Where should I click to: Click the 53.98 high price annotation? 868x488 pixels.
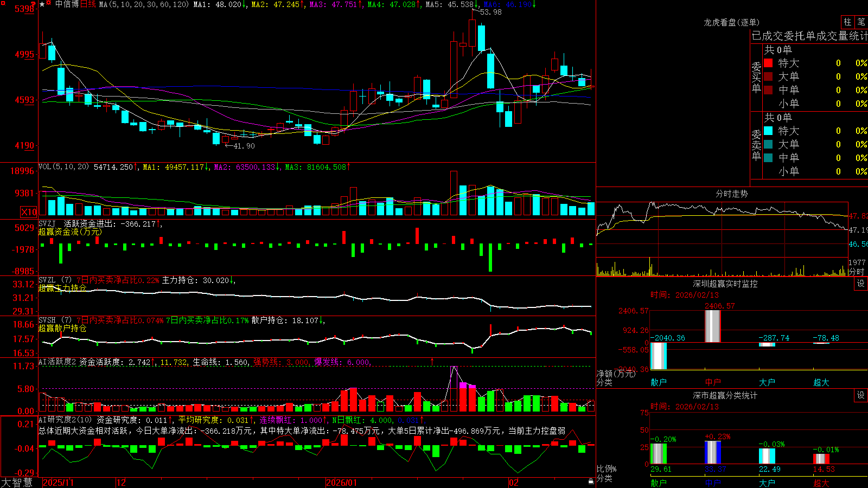pyautogui.click(x=491, y=12)
